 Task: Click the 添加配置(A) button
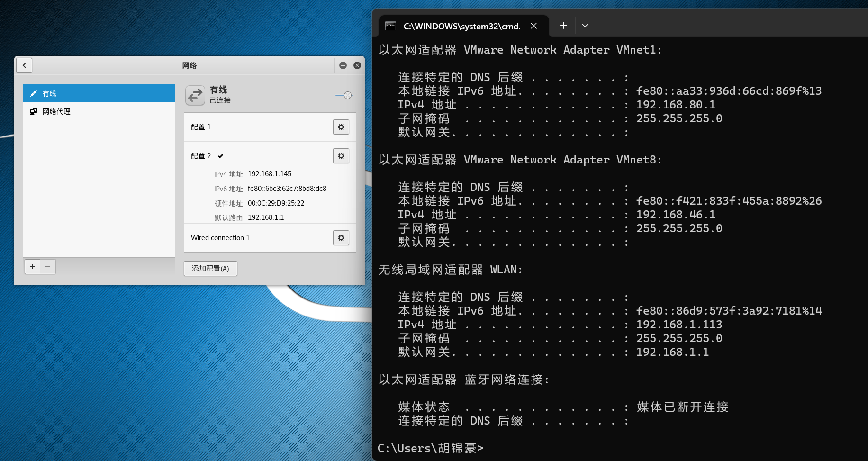(x=210, y=269)
